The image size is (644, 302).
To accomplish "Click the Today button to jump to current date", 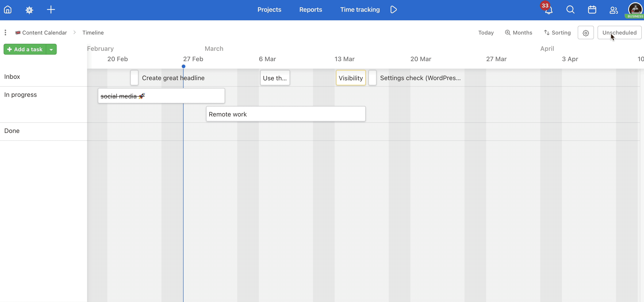I will 486,33.
